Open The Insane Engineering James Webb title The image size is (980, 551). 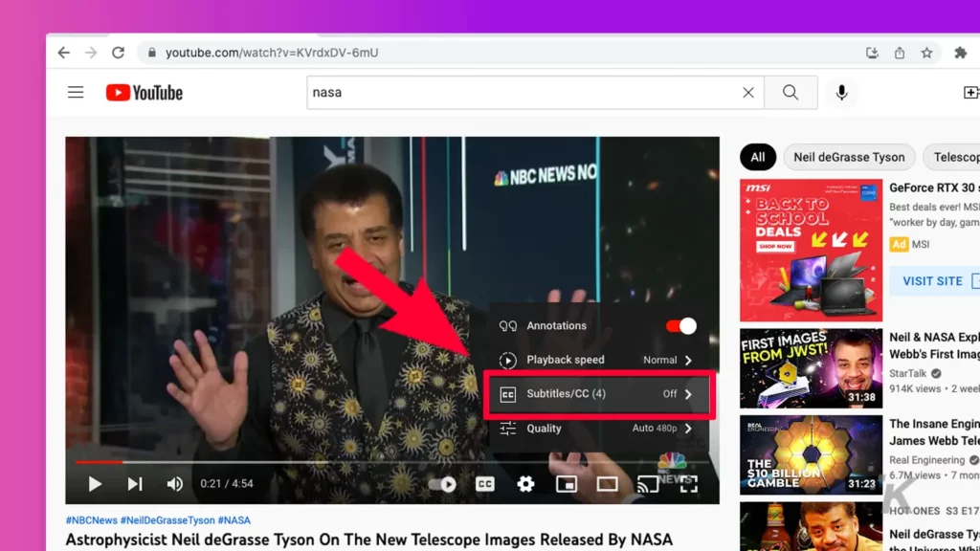click(x=934, y=432)
